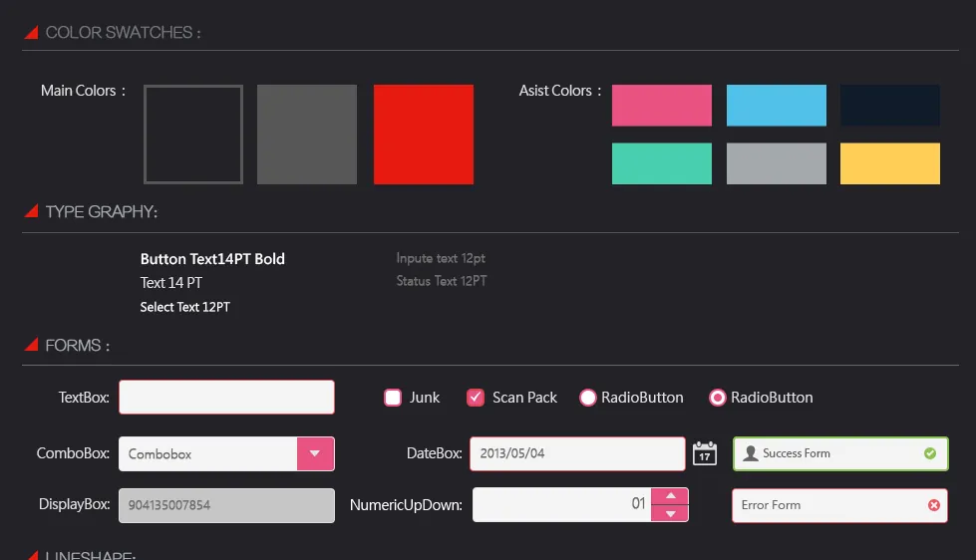Click the 'DateBox:' label
This screenshot has height=560, width=976.
(x=435, y=453)
